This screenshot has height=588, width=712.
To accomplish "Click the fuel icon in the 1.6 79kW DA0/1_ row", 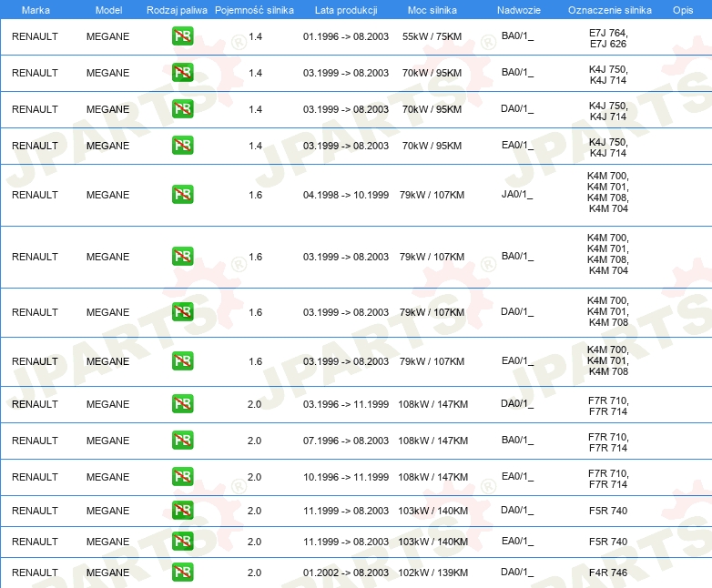I will 182,312.
